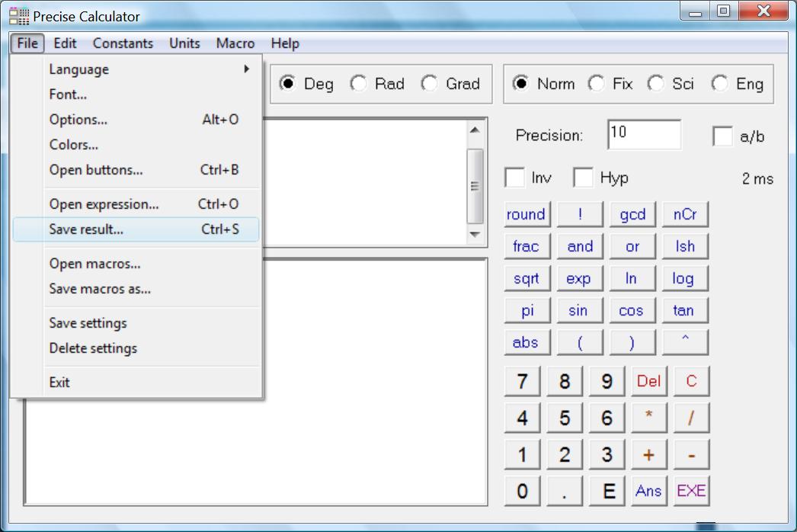
Task: Toggle the a/b fraction checkbox
Action: (722, 136)
